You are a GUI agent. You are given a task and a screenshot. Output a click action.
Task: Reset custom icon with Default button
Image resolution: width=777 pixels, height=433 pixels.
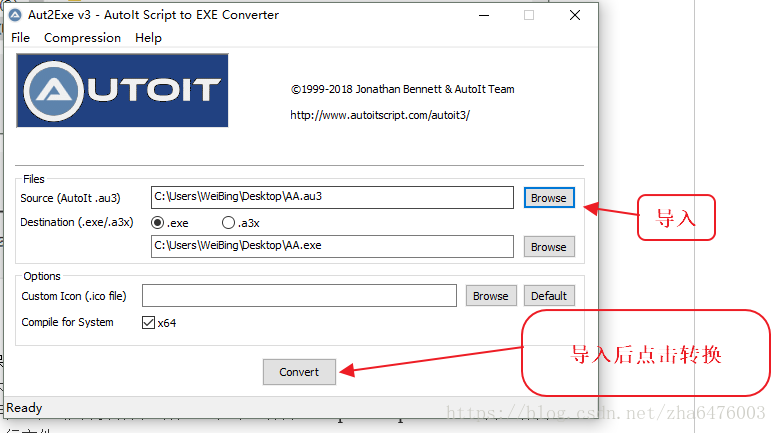[549, 296]
